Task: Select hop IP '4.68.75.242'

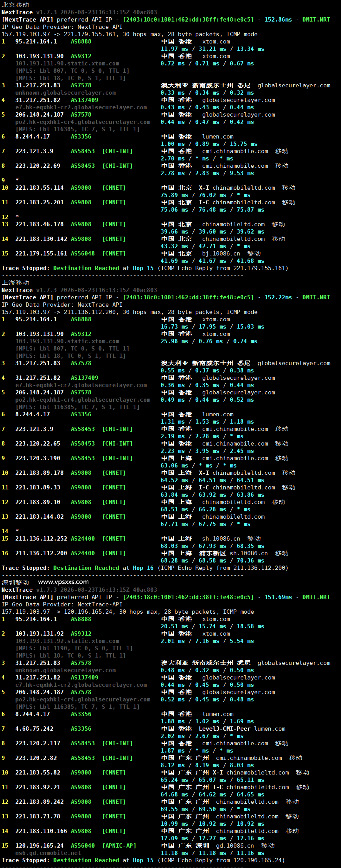Action: pos(34,729)
